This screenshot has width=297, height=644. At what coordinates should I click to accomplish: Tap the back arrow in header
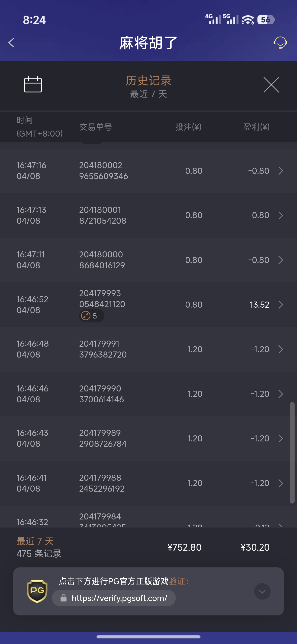coord(11,43)
